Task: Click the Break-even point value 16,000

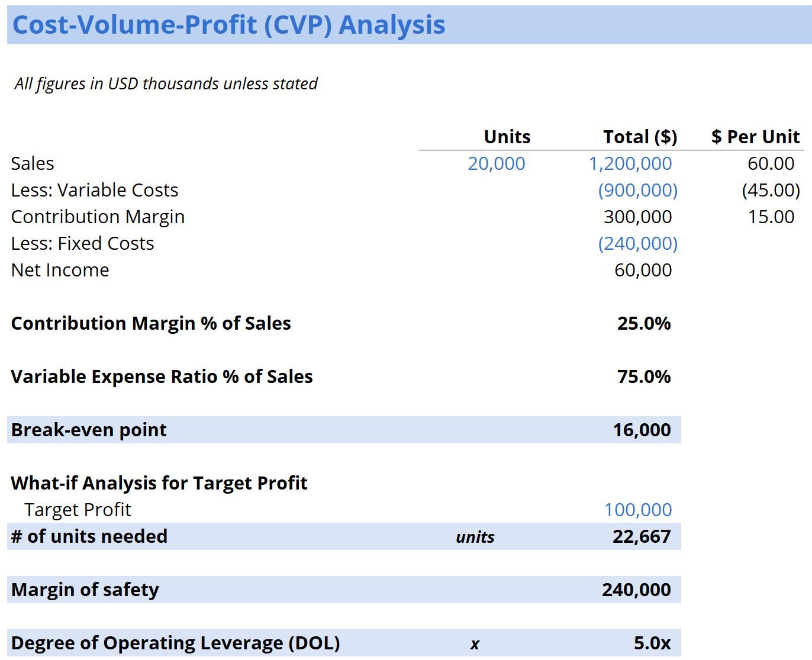Action: point(642,430)
